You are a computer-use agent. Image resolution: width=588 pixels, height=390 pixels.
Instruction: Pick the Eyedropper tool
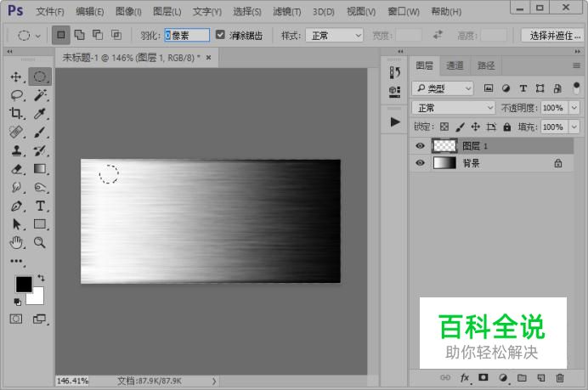(40, 114)
